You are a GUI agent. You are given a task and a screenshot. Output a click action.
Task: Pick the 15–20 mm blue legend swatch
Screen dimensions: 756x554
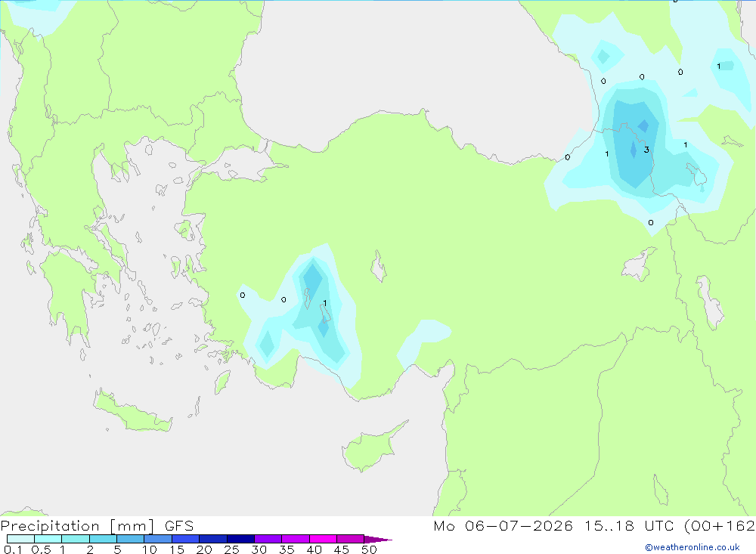pyautogui.click(x=186, y=539)
